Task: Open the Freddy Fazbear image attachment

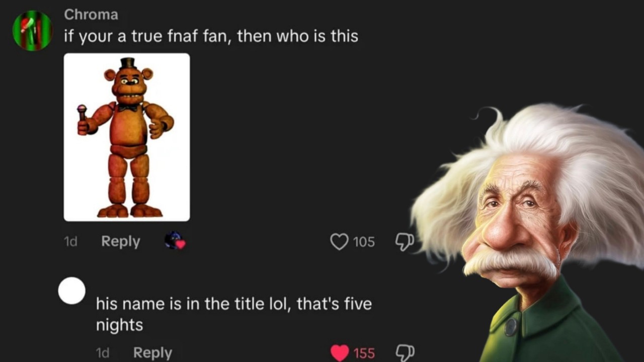Action: [127, 137]
